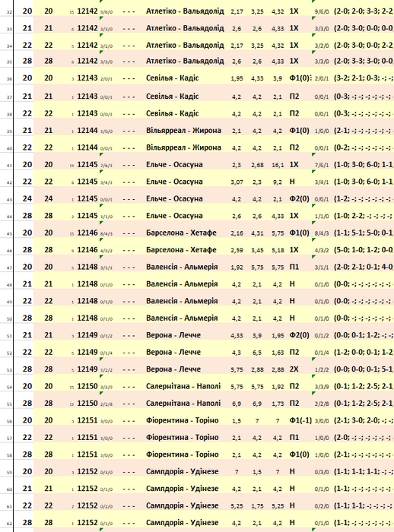Click scores cell starting (2-0; 2-0; 3-3
Image resolution: width=394 pixels, height=532 pixels.
(363, 11)
